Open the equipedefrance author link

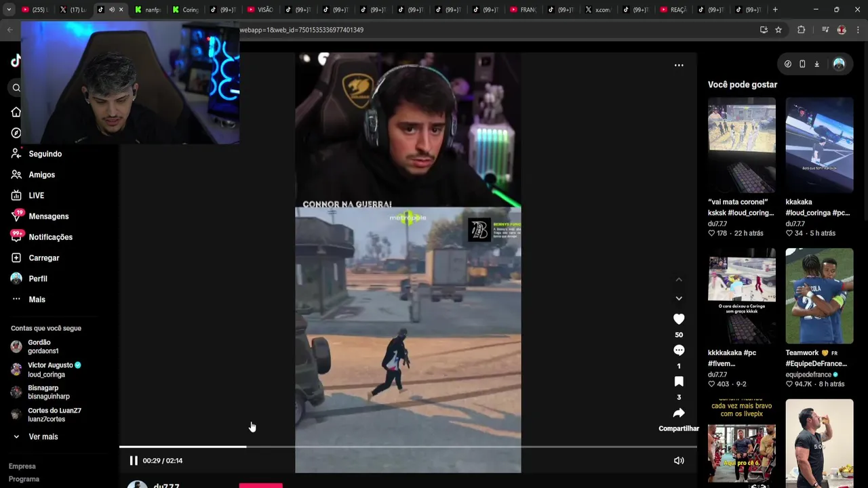point(812,374)
